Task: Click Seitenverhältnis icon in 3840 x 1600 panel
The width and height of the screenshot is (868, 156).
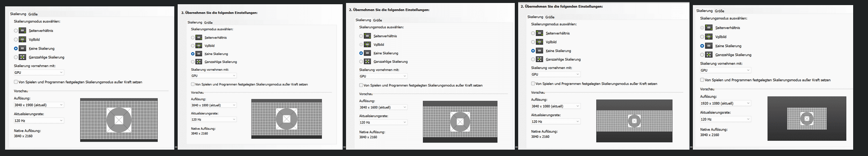Action: [368, 36]
